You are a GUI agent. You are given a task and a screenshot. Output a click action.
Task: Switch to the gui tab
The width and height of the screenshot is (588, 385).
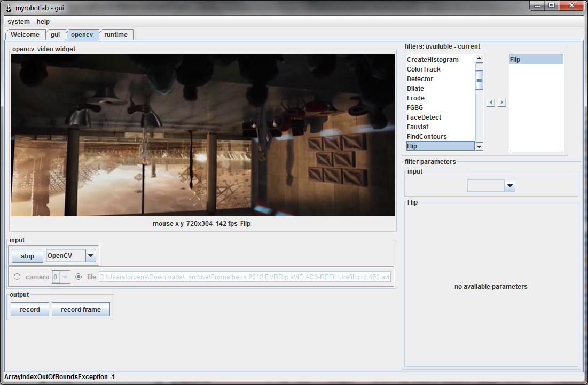56,35
